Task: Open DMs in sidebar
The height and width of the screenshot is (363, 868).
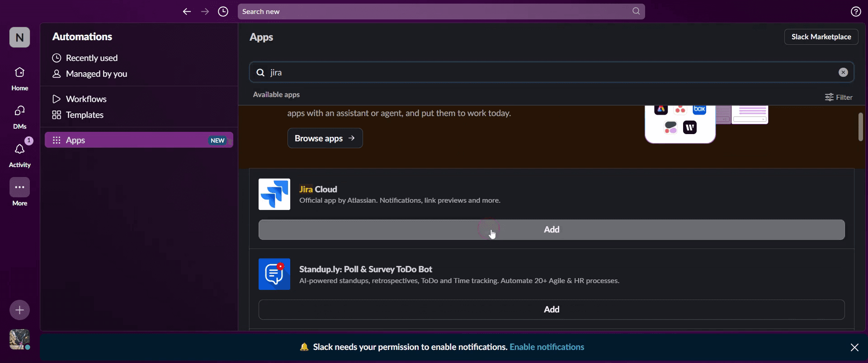Action: pyautogui.click(x=19, y=117)
